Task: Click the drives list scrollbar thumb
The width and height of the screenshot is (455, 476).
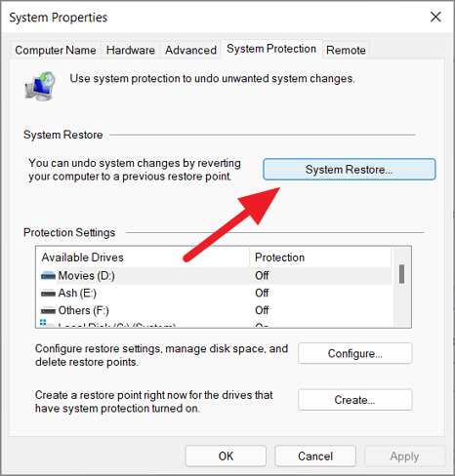Action: pos(402,274)
